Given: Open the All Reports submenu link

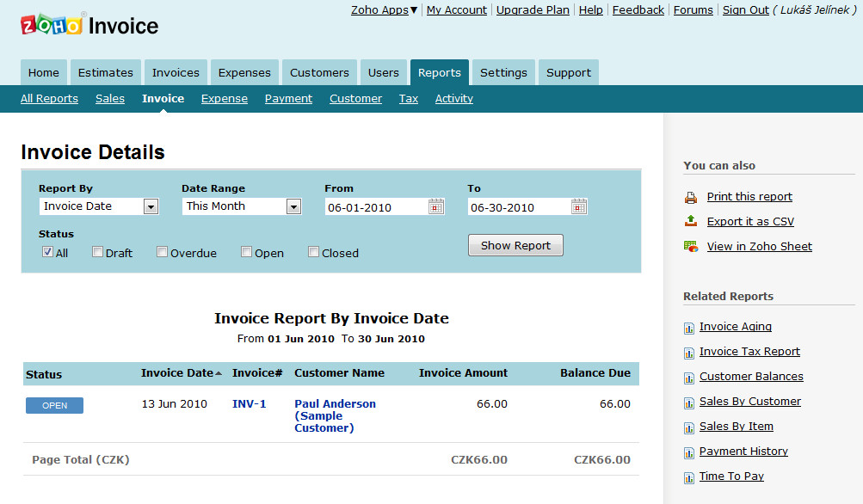Looking at the screenshot, I should coord(50,99).
